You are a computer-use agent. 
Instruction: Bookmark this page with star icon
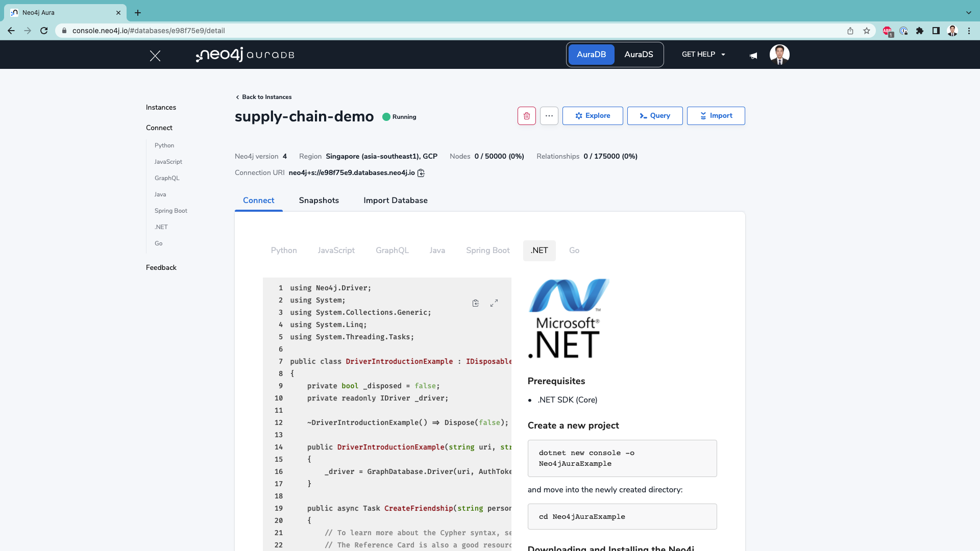click(x=867, y=31)
